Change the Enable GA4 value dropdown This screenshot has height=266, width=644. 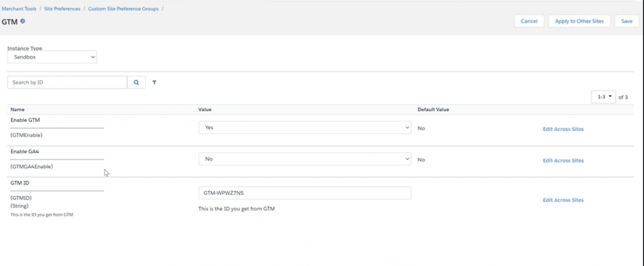[304, 159]
